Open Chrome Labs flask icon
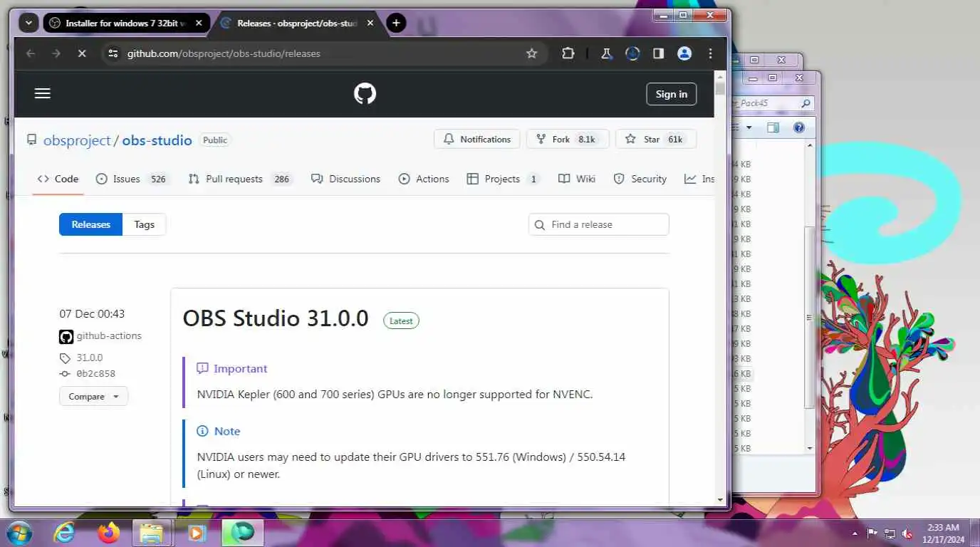The image size is (980, 547). point(607,53)
